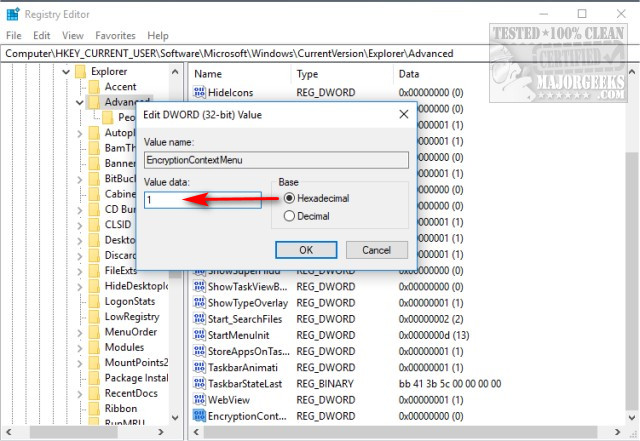
Task: Open the File menu
Action: [x=13, y=36]
